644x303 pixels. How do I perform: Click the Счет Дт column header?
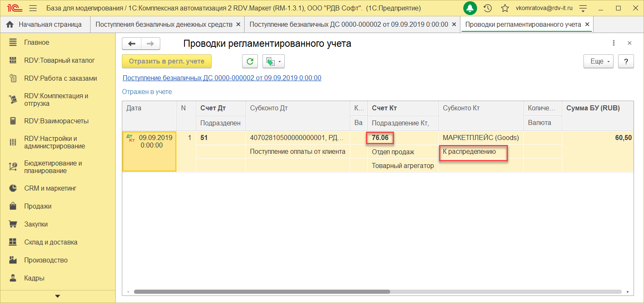[x=220, y=108]
